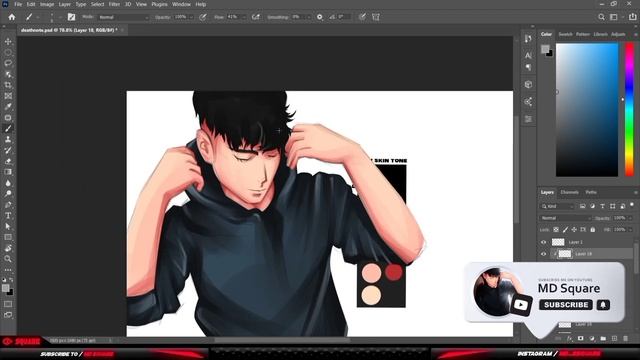The image size is (640, 360).
Task: Select the Gradient tool
Action: point(8,172)
